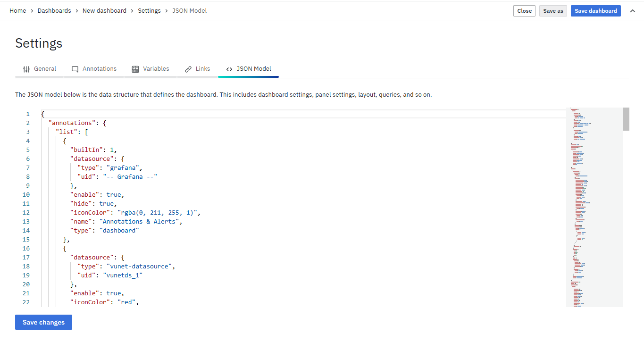Click the Save as button
The height and width of the screenshot is (342, 644).
pos(553,11)
